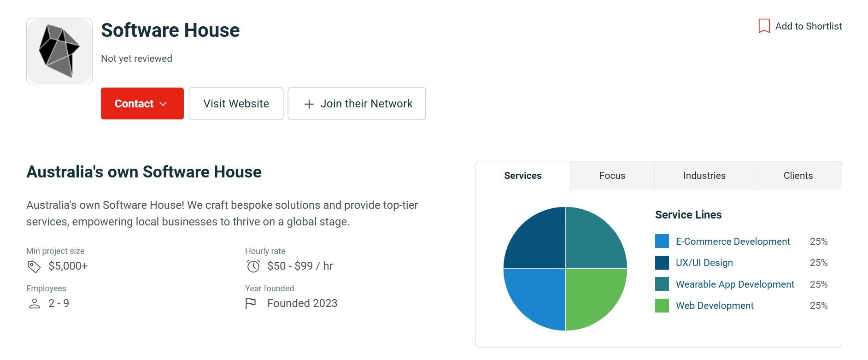Click the plus icon in Join their Network
This screenshot has width=868, height=360.
click(x=309, y=104)
